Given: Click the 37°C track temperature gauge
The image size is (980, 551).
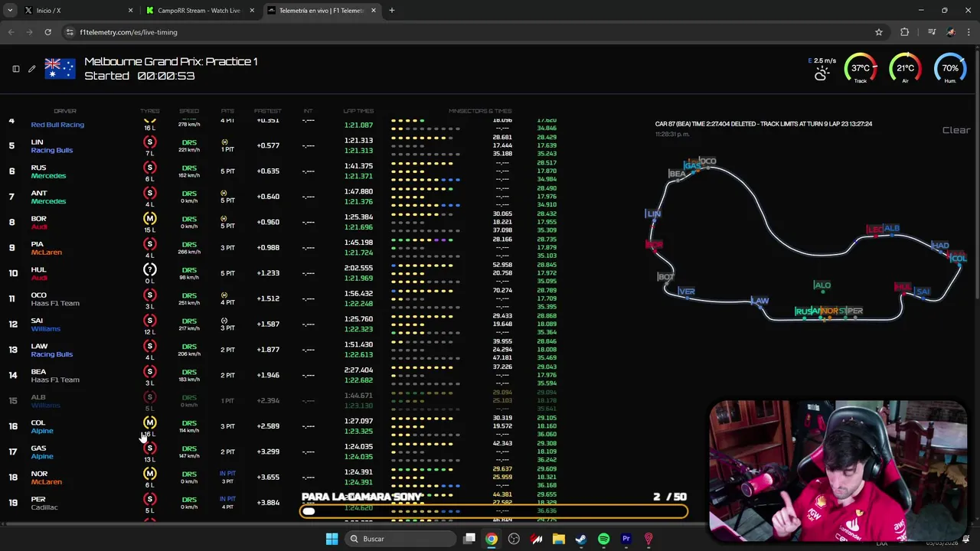Looking at the screenshot, I should point(861,68).
